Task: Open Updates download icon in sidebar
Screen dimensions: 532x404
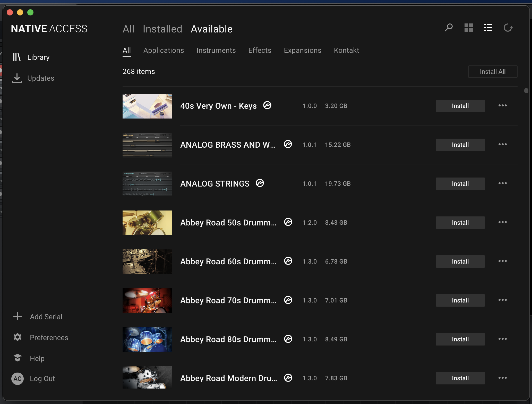Action: (x=17, y=78)
